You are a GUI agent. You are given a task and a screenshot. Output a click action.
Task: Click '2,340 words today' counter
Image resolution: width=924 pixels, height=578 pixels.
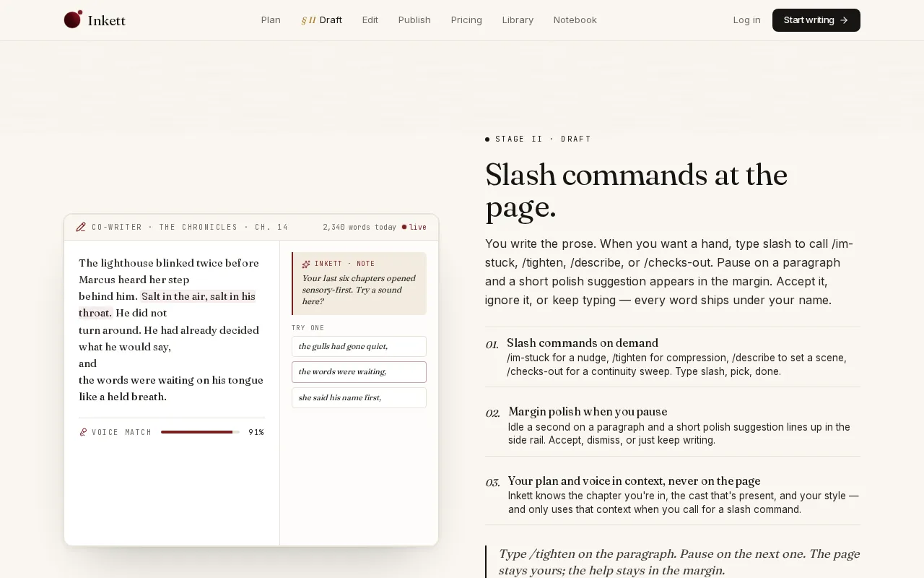pyautogui.click(x=359, y=227)
